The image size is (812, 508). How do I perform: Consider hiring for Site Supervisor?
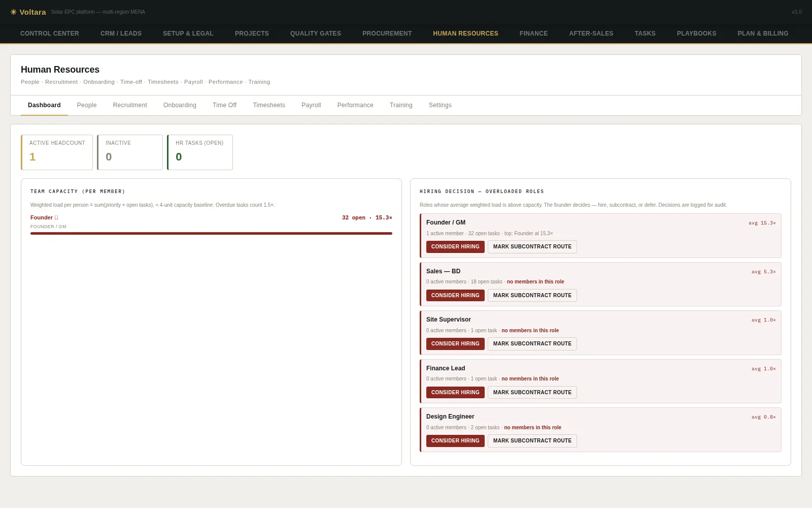click(455, 344)
